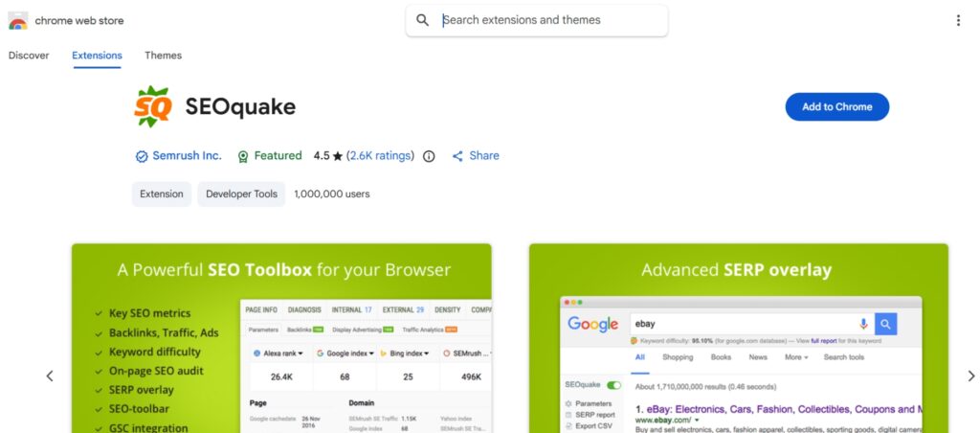Viewport: 980px width, 433px height.
Task: Open the Advanced SERP overlay screenshot thumbnail
Action: 738,338
